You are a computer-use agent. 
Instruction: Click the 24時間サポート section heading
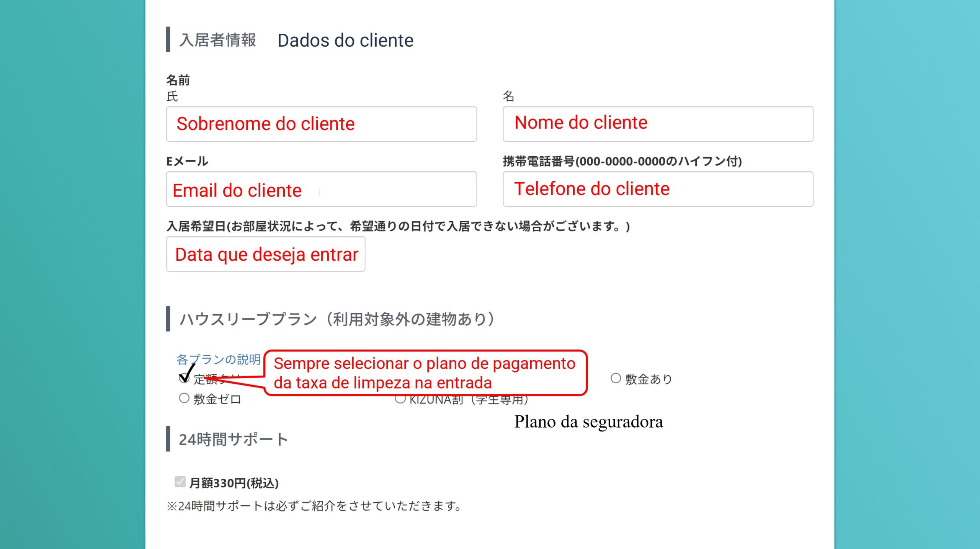(233, 439)
